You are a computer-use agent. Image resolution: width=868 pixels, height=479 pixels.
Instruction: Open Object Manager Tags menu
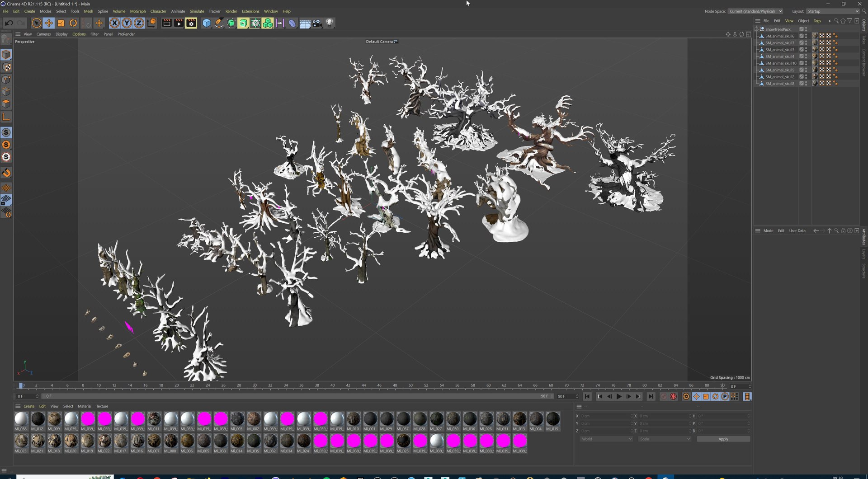pos(817,21)
